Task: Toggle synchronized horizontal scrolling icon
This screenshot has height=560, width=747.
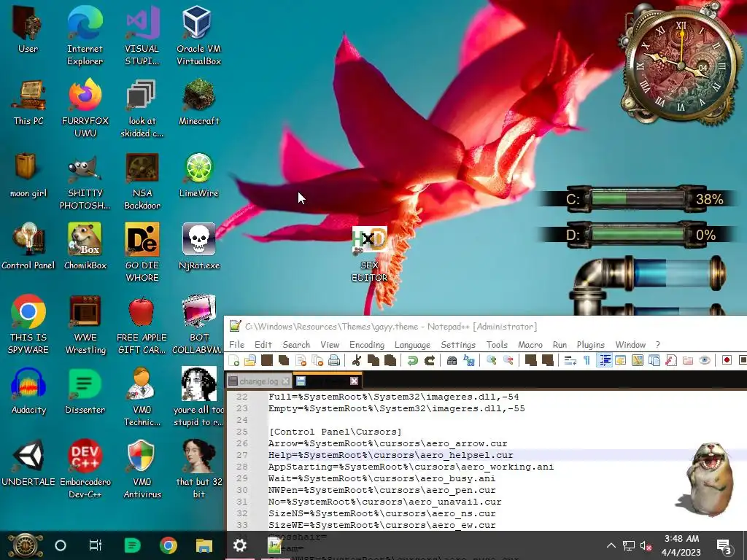Action: coord(547,360)
